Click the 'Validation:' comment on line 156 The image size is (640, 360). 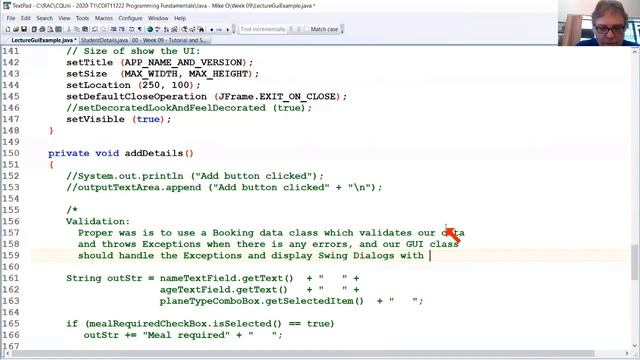point(98,222)
